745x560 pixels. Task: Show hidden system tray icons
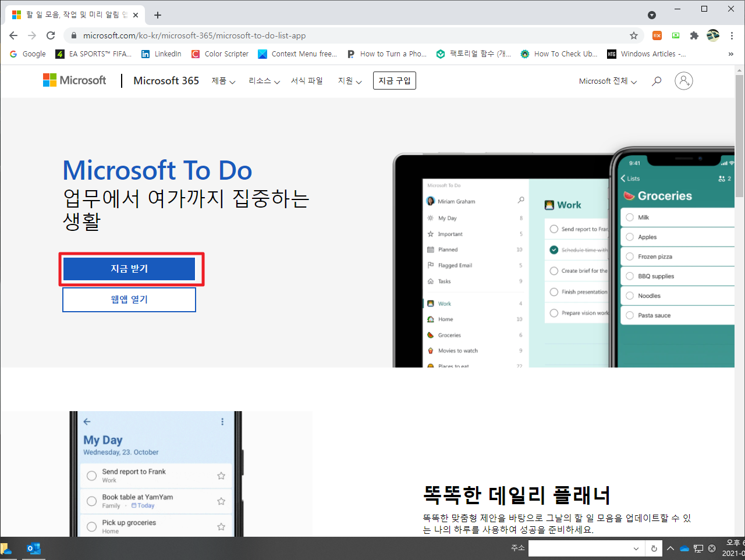(670, 548)
